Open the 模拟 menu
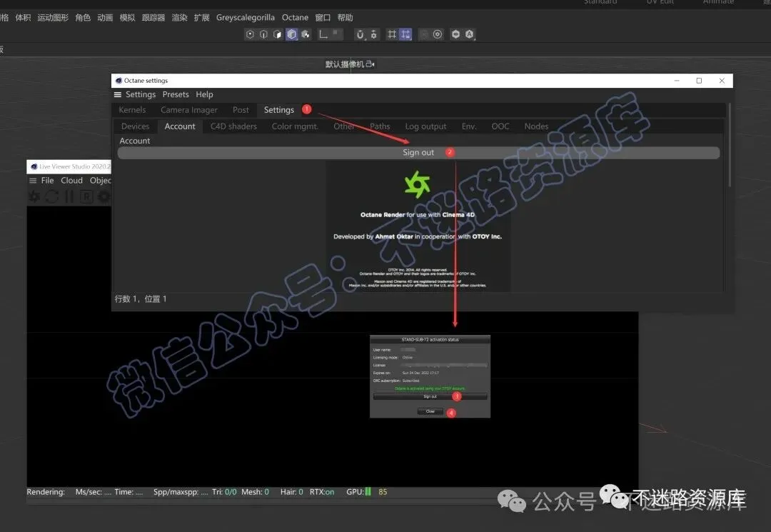The image size is (771, 532). pos(127,18)
